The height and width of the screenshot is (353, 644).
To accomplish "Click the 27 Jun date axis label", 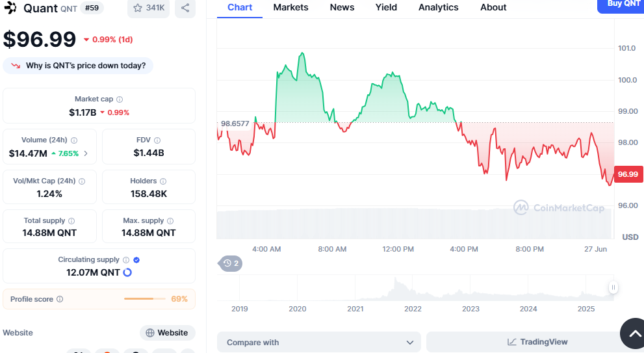I will click(595, 249).
